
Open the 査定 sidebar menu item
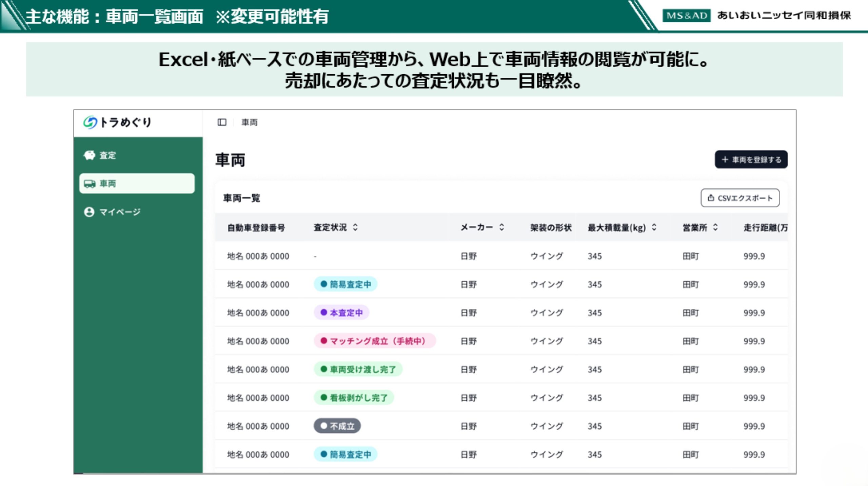[137, 155]
